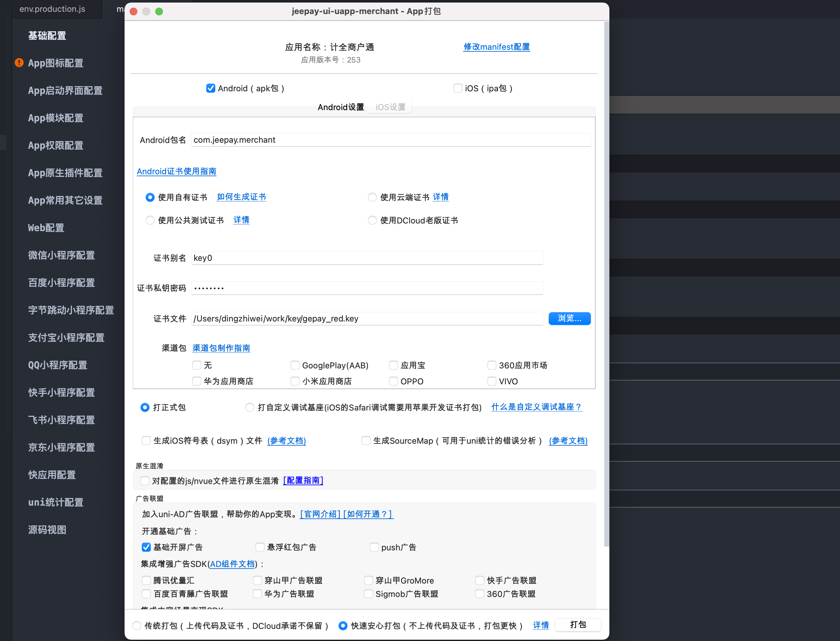Select 使用云端证书 radio option

pos(372,197)
